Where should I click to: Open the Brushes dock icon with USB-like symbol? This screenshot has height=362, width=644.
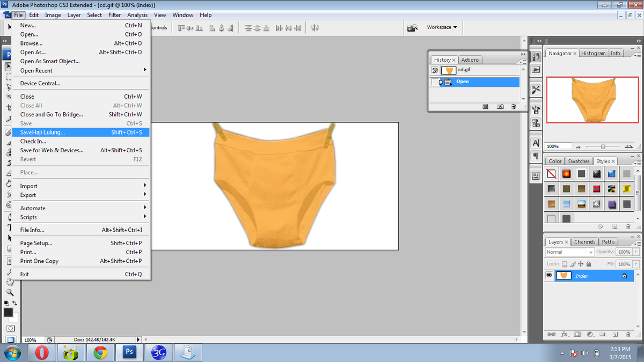[536, 110]
